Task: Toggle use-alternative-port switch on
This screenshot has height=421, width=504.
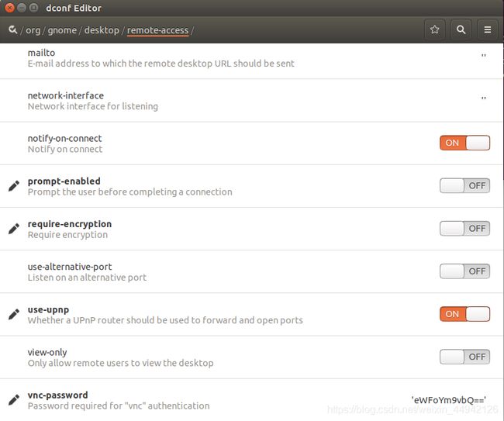Action: pyautogui.click(x=464, y=271)
